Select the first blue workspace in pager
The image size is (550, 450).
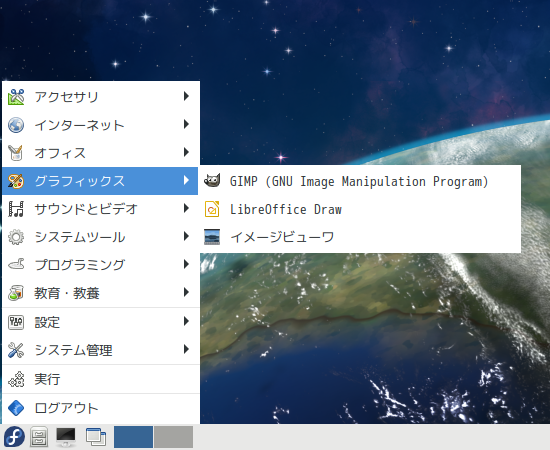point(133,437)
